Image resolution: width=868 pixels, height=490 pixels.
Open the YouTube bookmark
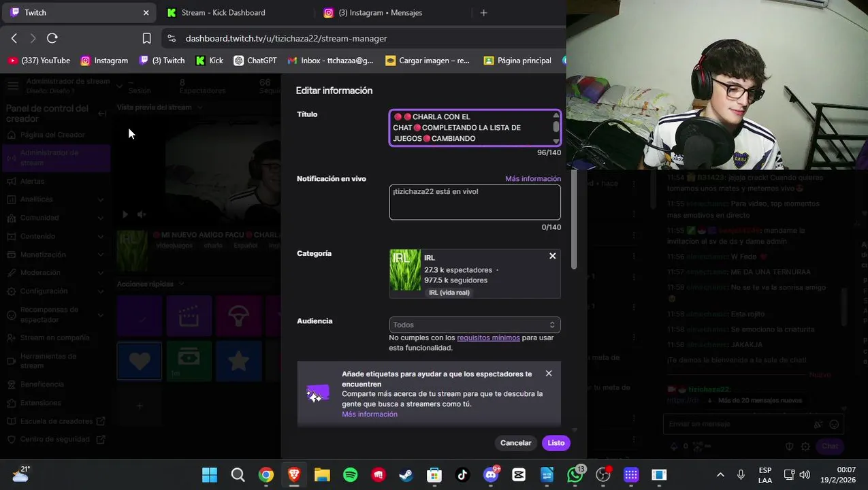(x=39, y=61)
